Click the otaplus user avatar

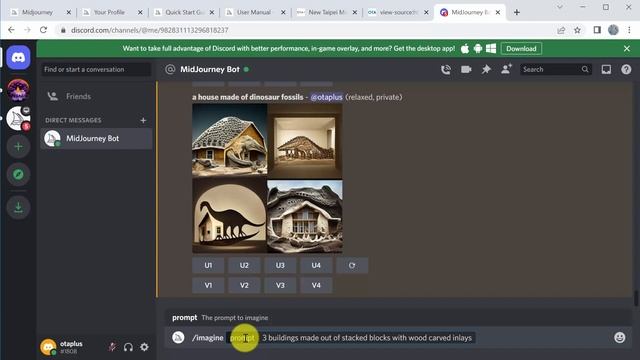tap(48, 347)
